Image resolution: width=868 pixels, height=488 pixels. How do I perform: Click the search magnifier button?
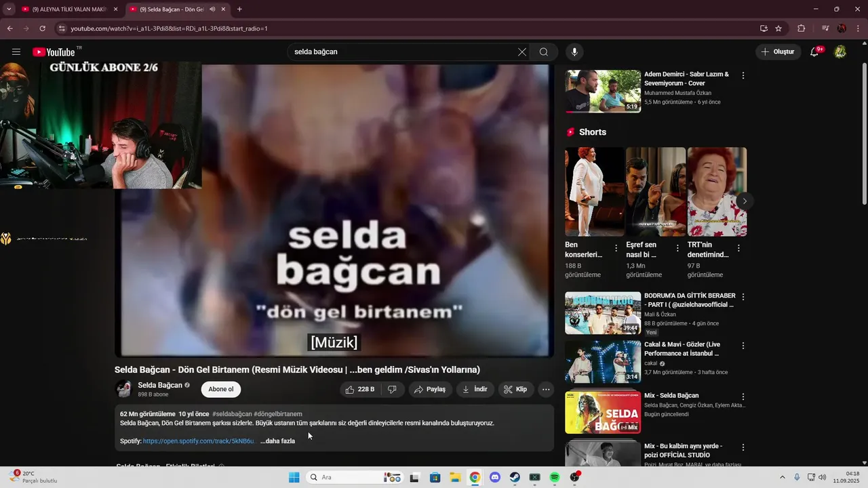pyautogui.click(x=544, y=52)
